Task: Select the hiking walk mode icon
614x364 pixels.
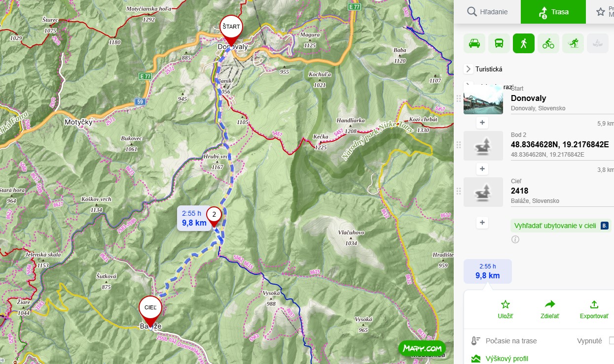Action: point(524,43)
